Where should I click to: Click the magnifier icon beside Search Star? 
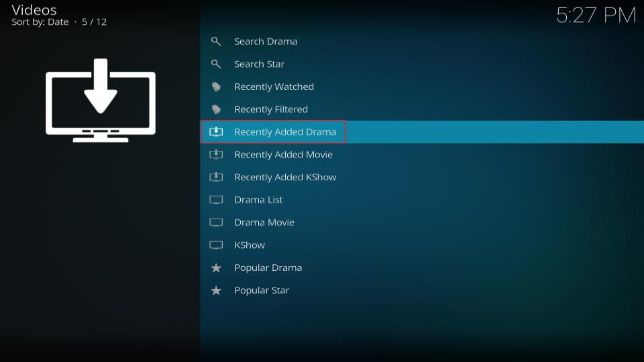point(216,64)
